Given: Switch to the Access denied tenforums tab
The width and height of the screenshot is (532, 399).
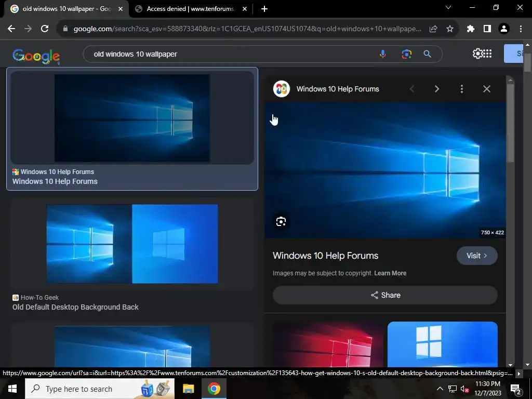Looking at the screenshot, I should [x=190, y=9].
